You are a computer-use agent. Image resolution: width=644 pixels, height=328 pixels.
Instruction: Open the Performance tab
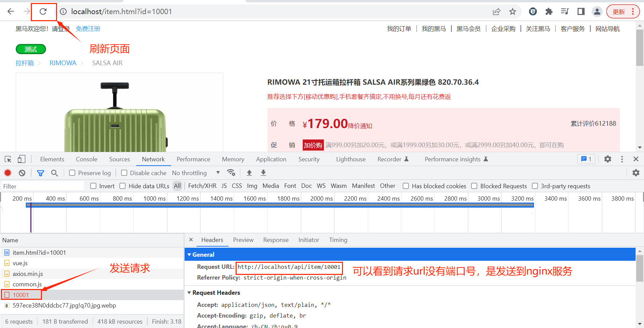[x=193, y=159]
